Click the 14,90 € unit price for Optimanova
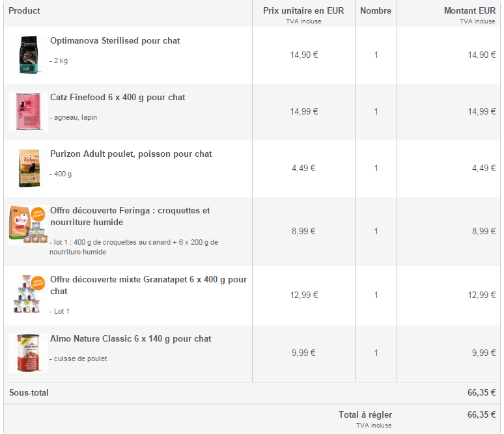 coord(303,55)
